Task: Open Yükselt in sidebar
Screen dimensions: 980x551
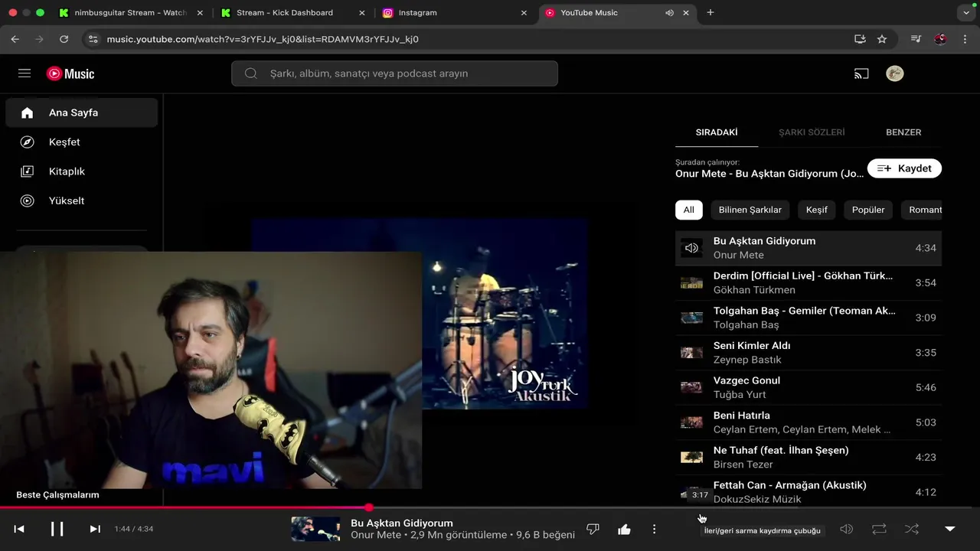Action: click(82, 201)
